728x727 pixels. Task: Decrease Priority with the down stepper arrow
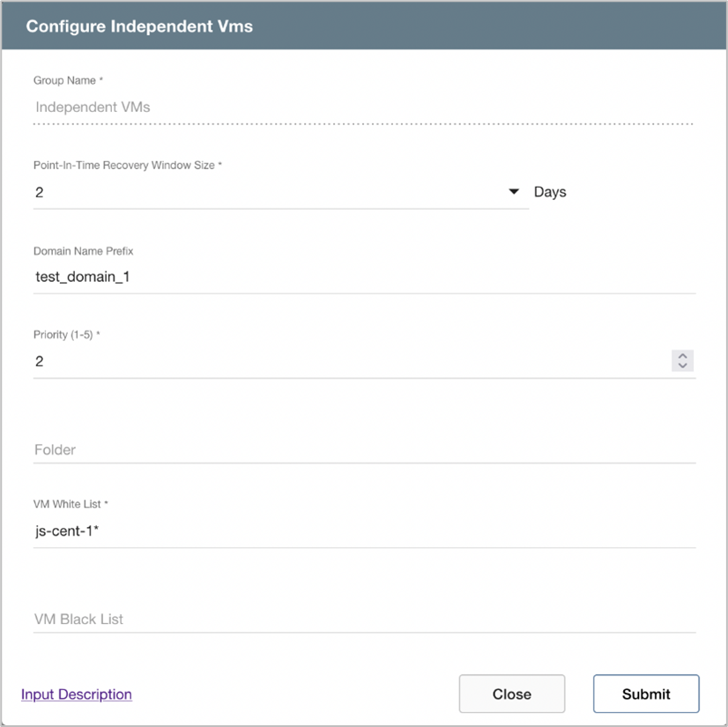682,366
